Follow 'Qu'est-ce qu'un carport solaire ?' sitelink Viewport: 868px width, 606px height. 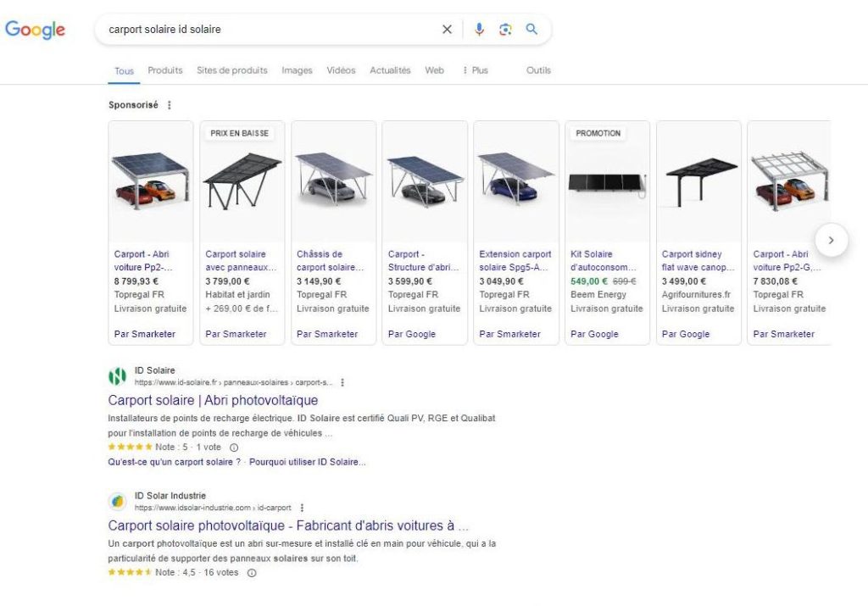pyautogui.click(x=175, y=462)
